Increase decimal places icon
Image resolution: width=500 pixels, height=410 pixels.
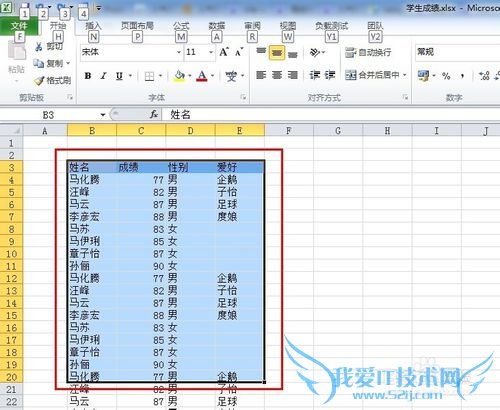(484, 76)
